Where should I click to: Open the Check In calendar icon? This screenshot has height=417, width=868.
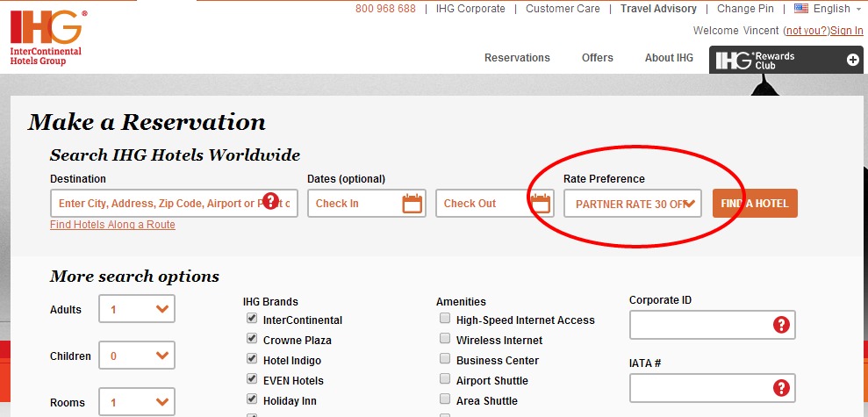[x=412, y=204]
